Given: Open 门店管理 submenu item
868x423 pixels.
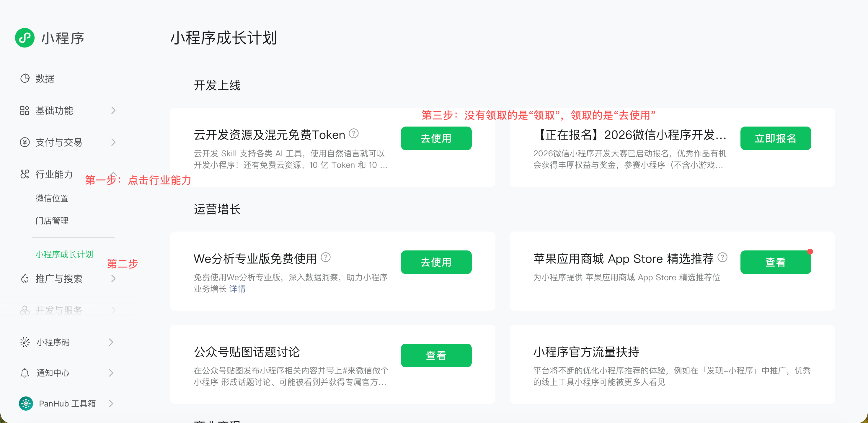Looking at the screenshot, I should coord(52,221).
